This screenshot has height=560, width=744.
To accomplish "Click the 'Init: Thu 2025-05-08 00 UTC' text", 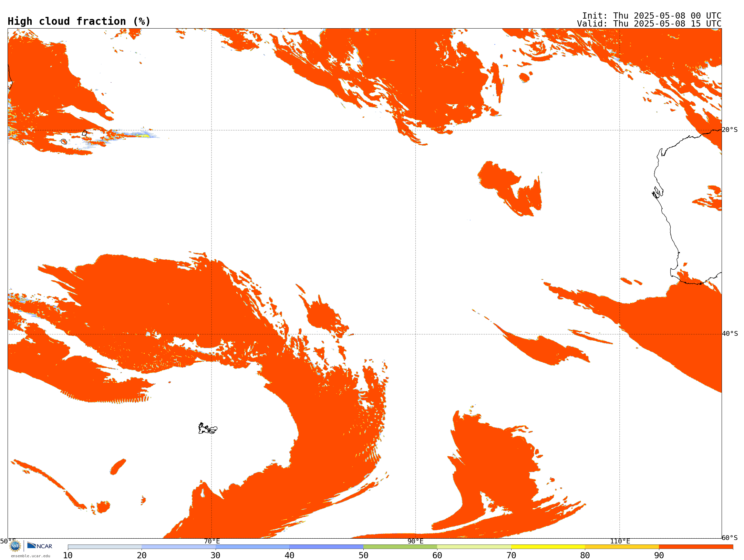I will [x=652, y=16].
